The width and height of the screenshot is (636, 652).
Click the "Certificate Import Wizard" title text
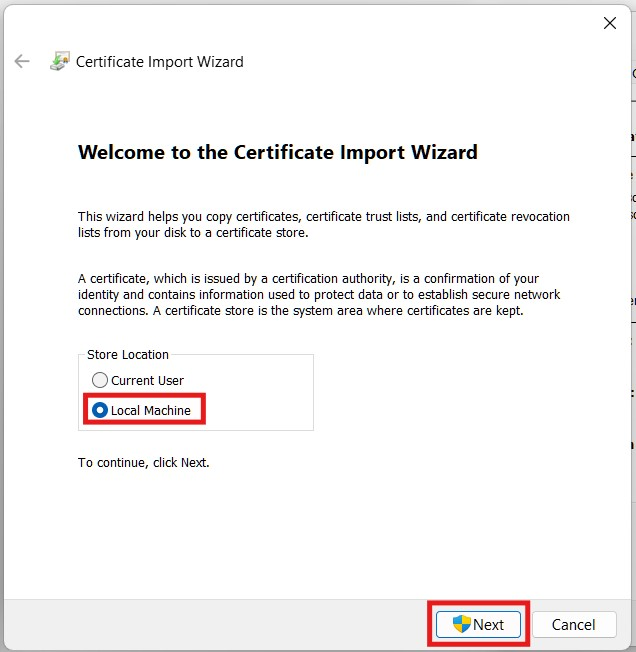[160, 61]
